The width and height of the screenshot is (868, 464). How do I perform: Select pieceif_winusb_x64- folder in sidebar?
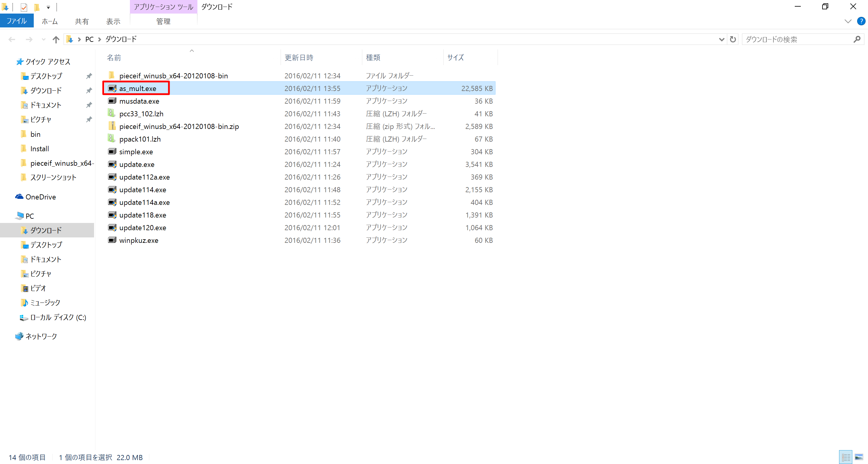(x=62, y=163)
